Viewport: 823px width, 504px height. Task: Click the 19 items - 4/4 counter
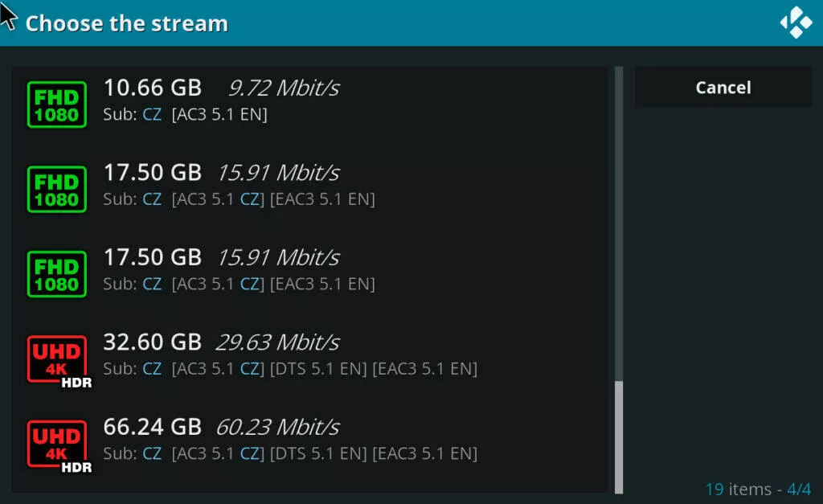click(758, 490)
